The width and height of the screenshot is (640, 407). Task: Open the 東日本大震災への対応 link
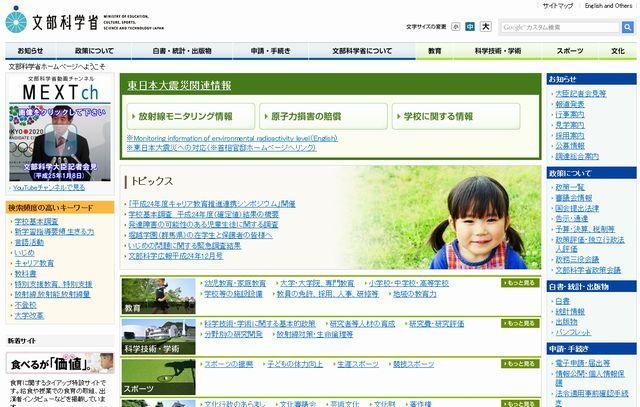[221, 148]
